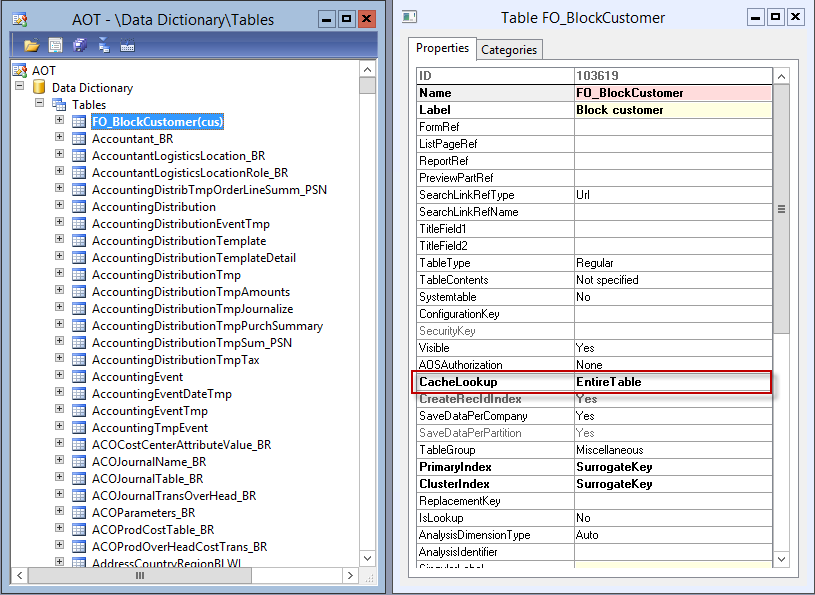Click the Label value Block customer
Screen dimensions: 815x595
[673, 110]
